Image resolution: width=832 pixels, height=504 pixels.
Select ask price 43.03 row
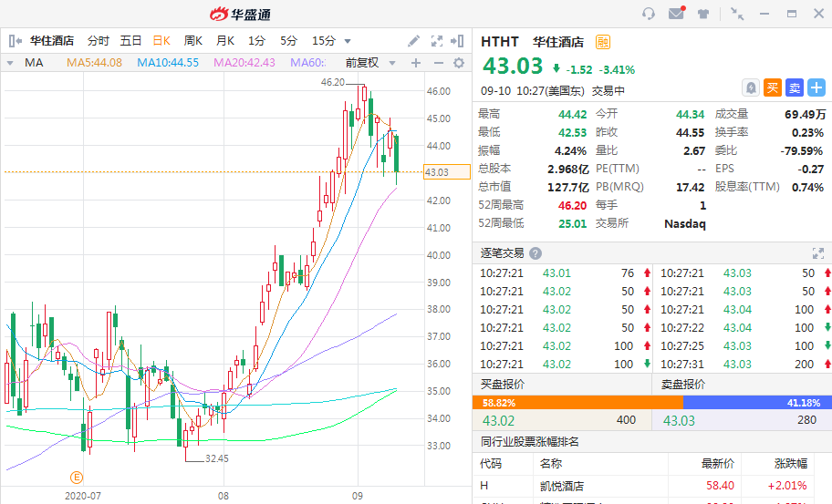coord(742,420)
